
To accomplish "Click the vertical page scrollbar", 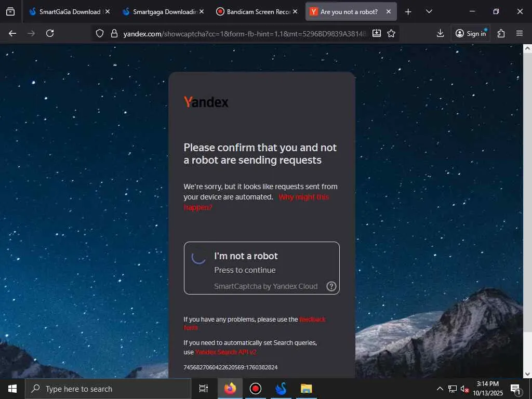I will pyautogui.click(x=527, y=192).
